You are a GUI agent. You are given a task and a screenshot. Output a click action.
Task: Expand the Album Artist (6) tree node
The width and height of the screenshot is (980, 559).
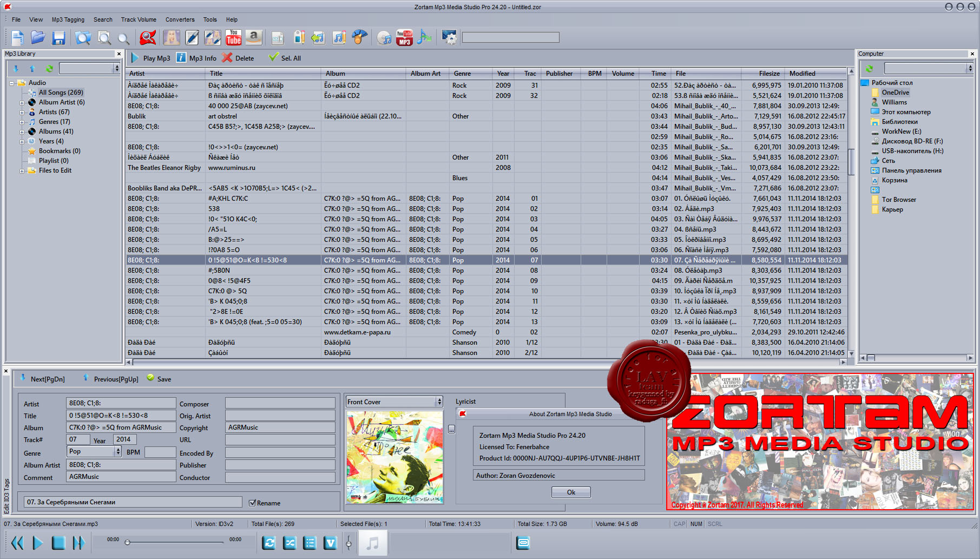tap(22, 102)
